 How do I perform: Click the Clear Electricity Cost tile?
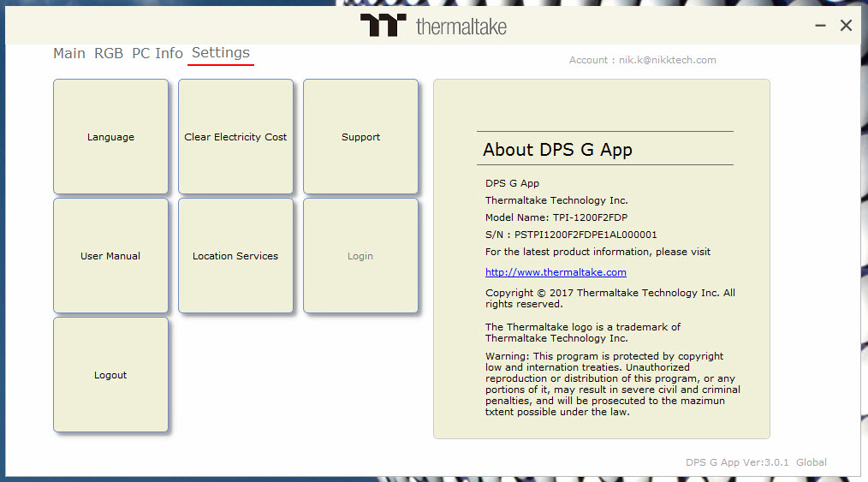[235, 137]
